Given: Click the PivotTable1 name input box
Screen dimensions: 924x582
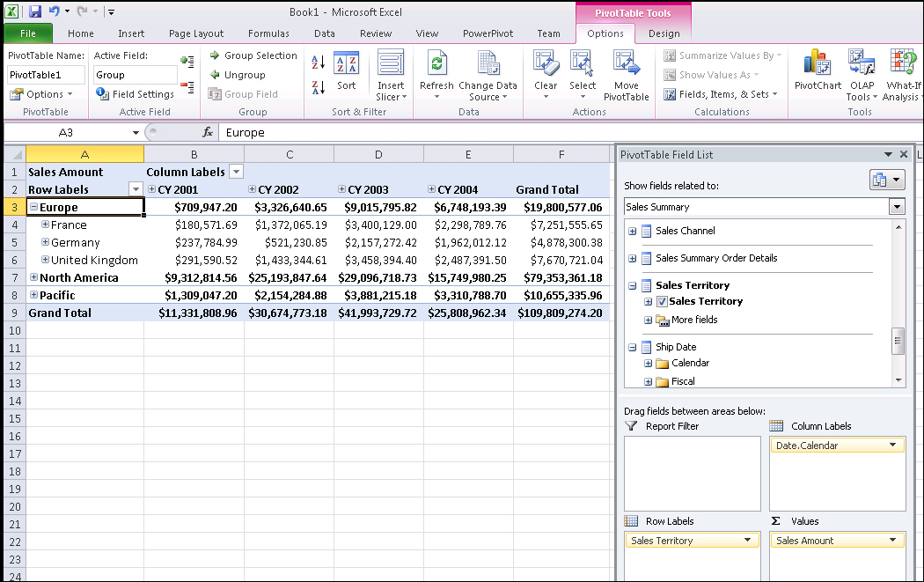Looking at the screenshot, I should [x=45, y=75].
